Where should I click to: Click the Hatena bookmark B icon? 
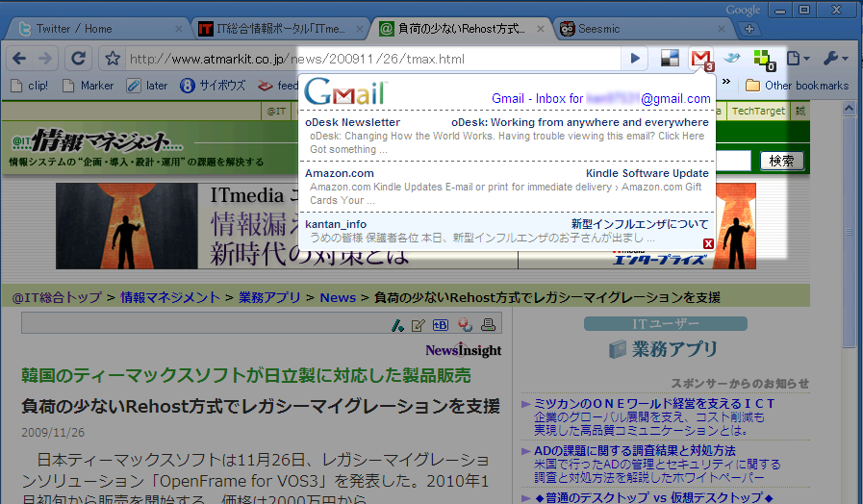tap(441, 325)
